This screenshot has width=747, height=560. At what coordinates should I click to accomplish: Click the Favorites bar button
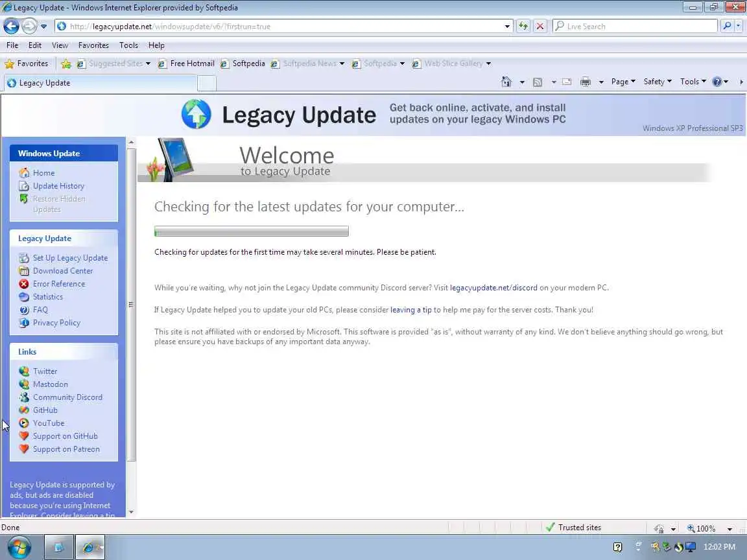(x=27, y=64)
